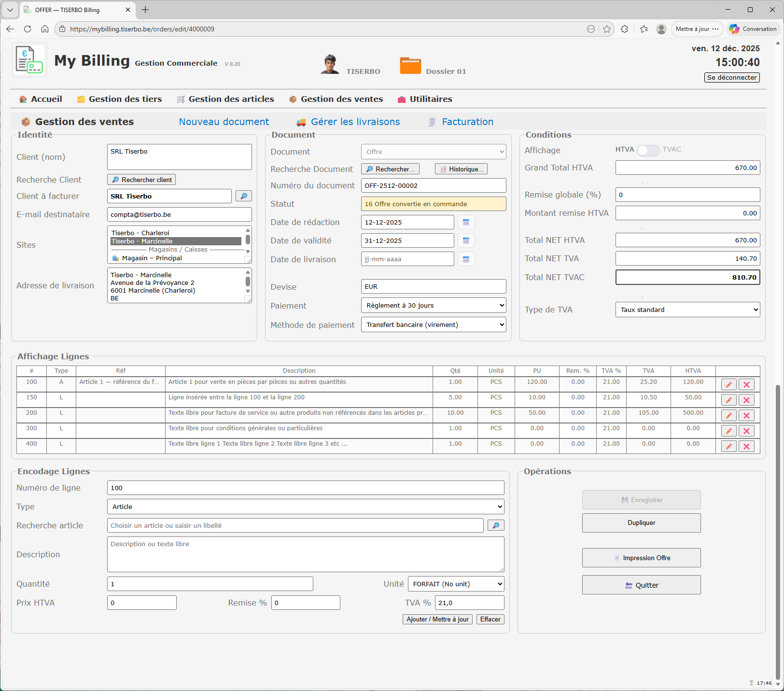Viewport: 784px width, 691px height.
Task: Delete line 400 with the red X icon
Action: tap(746, 446)
